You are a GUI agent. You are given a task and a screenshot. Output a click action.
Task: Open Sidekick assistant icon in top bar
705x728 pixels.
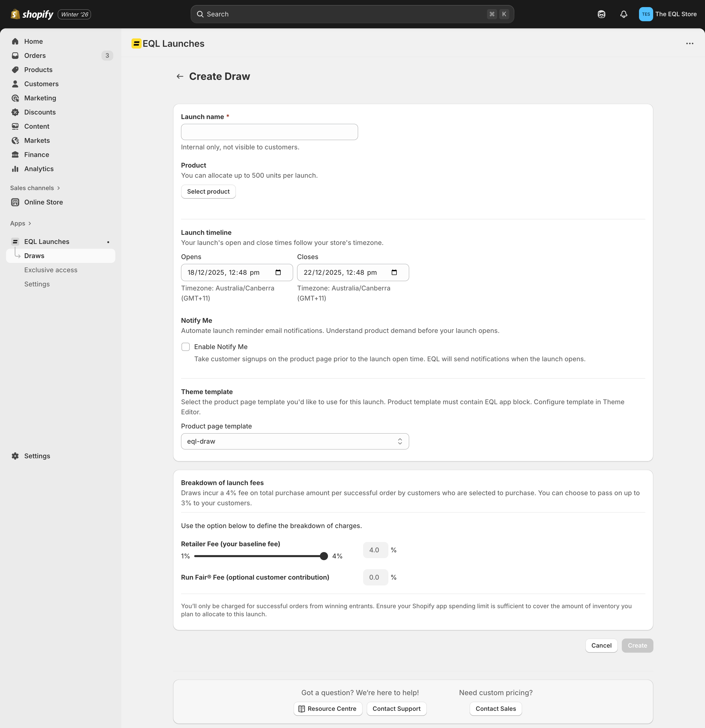click(601, 14)
